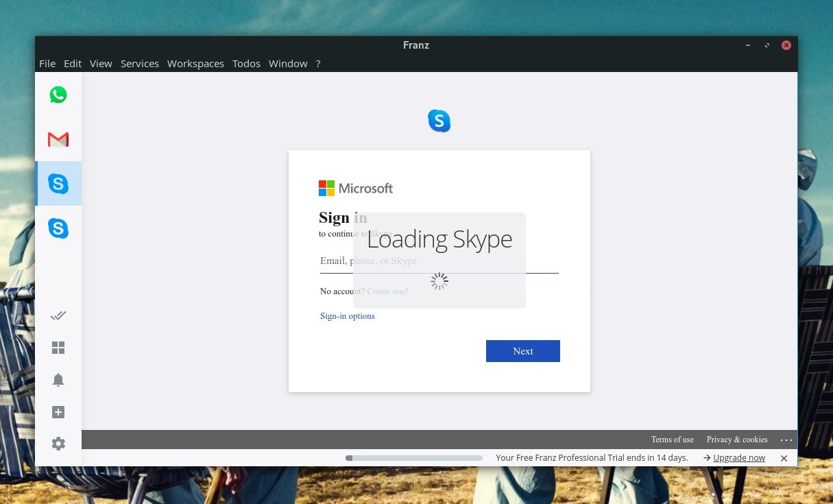Open the WhatsApp service in sidebar
The height and width of the screenshot is (504, 833).
[x=58, y=95]
